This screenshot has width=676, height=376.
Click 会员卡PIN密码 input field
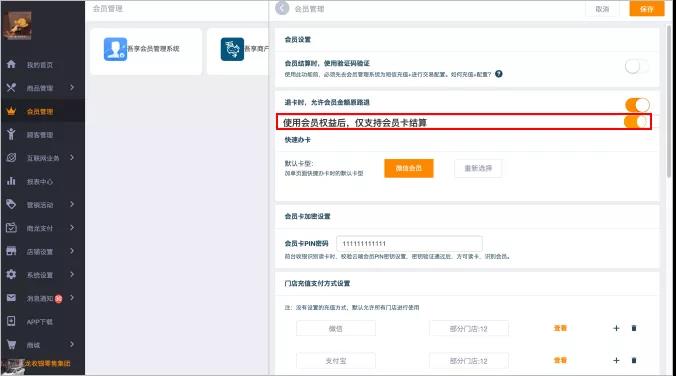(x=409, y=244)
